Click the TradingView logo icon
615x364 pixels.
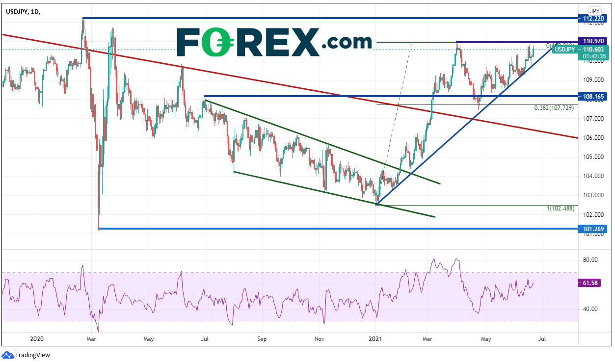(8, 355)
